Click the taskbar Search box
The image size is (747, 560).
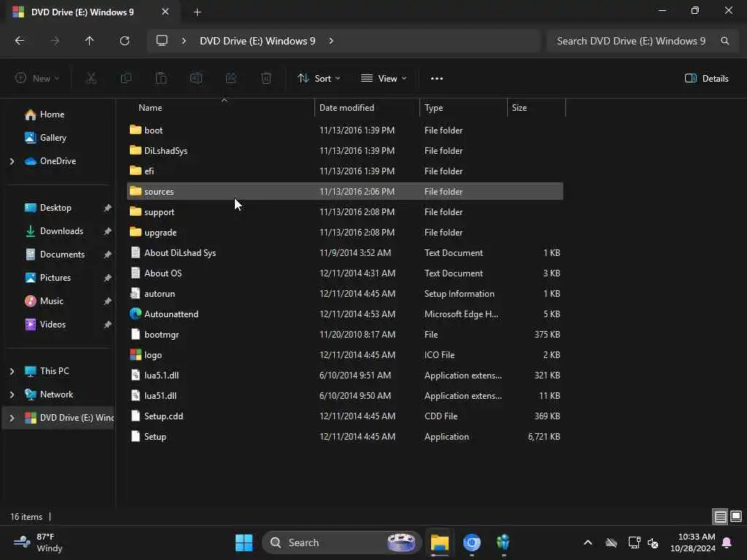[341, 542]
